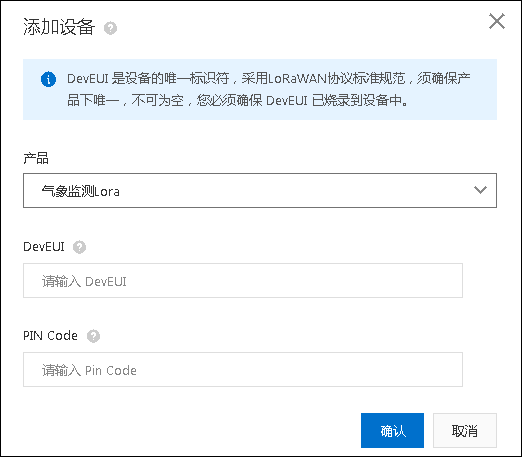Viewport: 522px width, 457px height.
Task: Confirm adding device with 确认 button
Action: [x=392, y=430]
